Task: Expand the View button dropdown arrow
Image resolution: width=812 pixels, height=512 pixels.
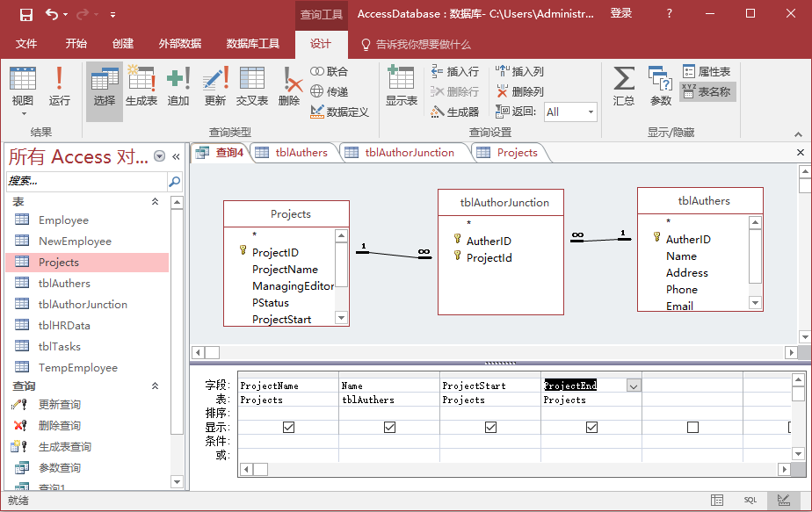Action: coord(24,114)
